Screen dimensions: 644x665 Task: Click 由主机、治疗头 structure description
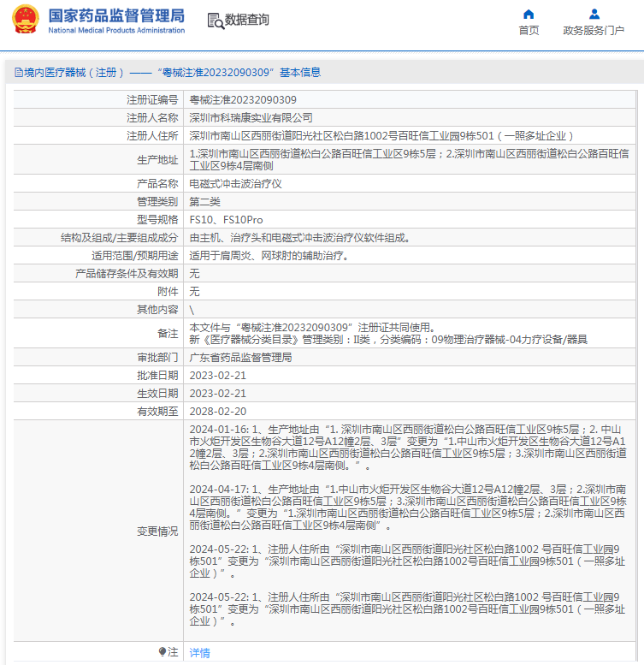(x=300, y=238)
